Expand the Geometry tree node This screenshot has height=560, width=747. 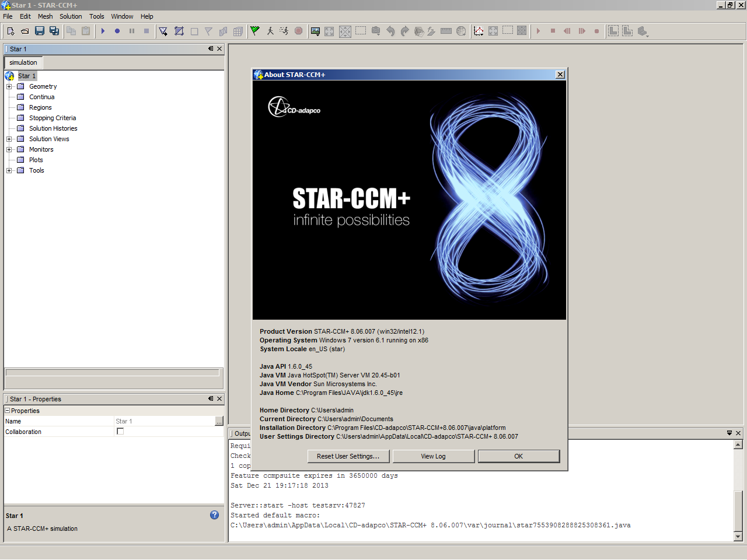click(x=9, y=86)
